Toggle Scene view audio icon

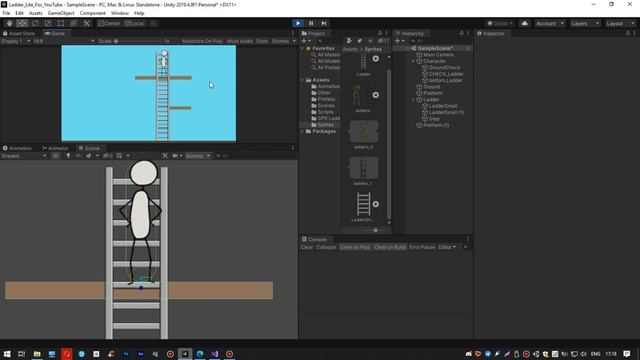tap(78, 156)
